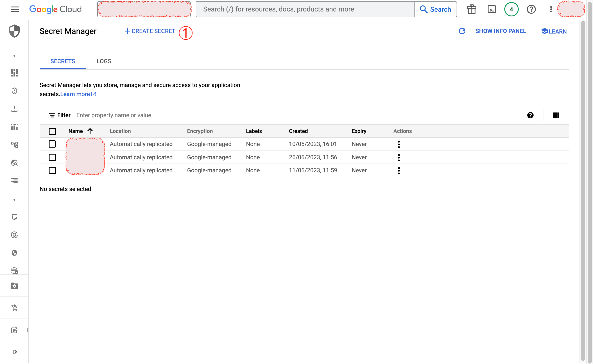Open the shield with exclamation sidebar icon
The image size is (593, 364).
point(14,91)
